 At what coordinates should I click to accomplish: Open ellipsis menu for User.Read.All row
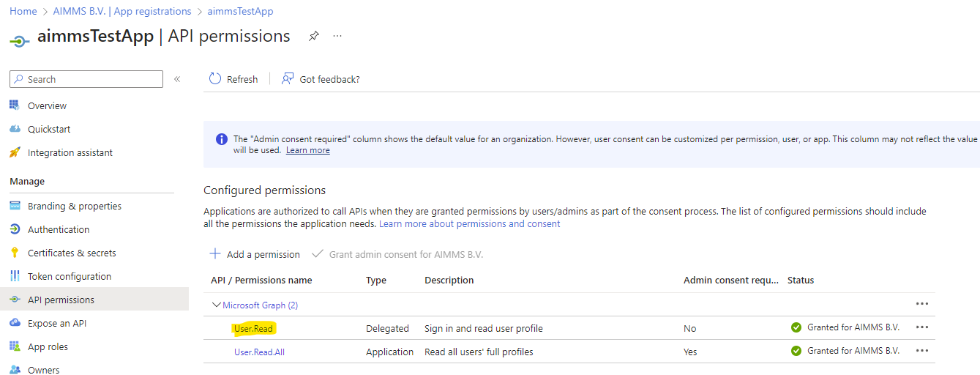pyautogui.click(x=922, y=351)
